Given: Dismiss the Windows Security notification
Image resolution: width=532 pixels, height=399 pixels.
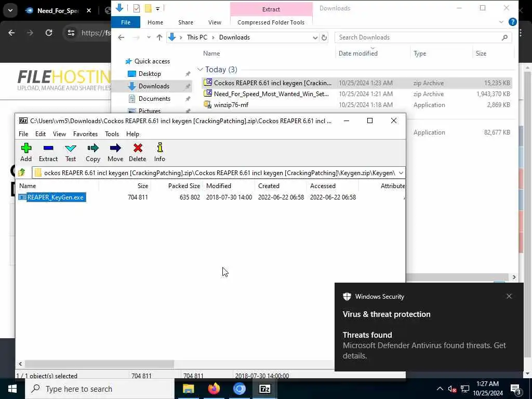Looking at the screenshot, I should pyautogui.click(x=509, y=296).
